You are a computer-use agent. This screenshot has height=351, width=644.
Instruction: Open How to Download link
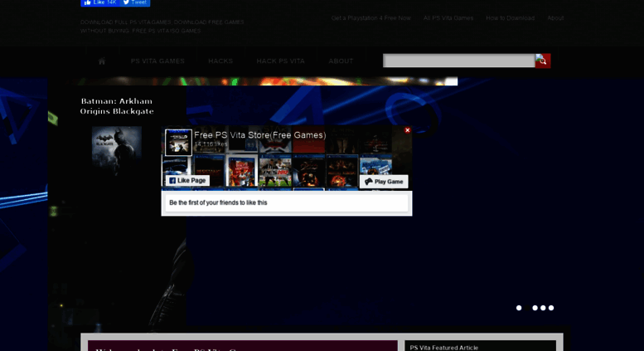click(x=510, y=18)
